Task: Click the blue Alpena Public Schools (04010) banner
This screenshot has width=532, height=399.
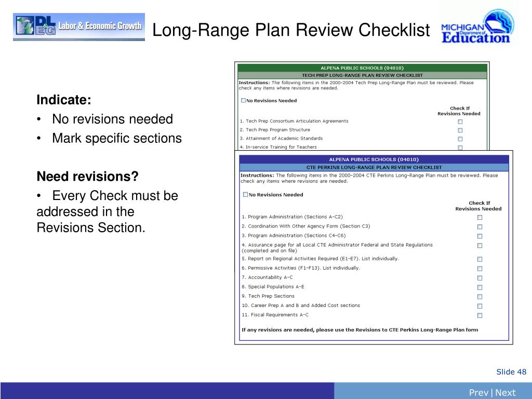Action: coord(374,159)
